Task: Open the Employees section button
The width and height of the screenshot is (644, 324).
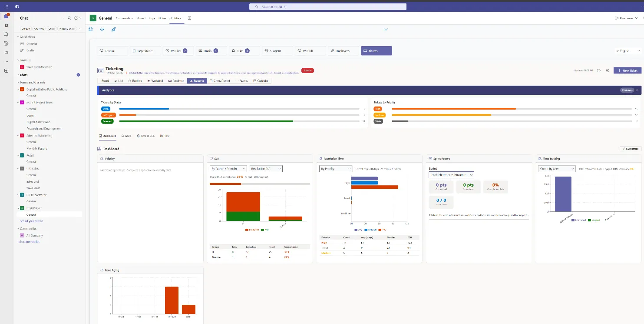Action: click(343, 51)
